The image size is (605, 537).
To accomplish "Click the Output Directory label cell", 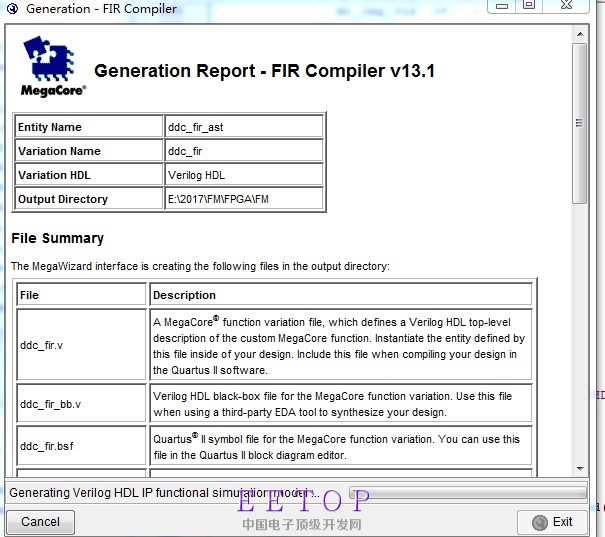I will pyautogui.click(x=89, y=199).
